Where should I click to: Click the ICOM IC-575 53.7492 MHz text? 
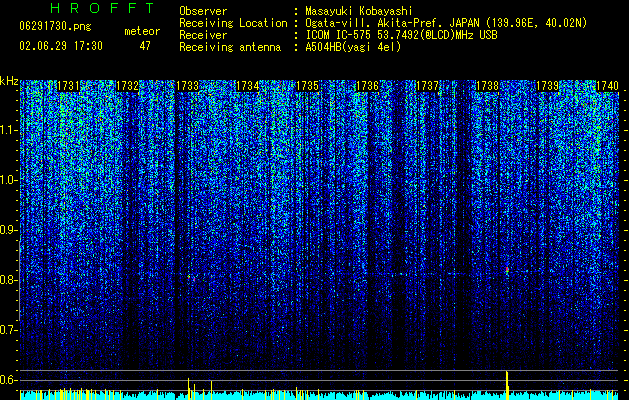point(401,35)
